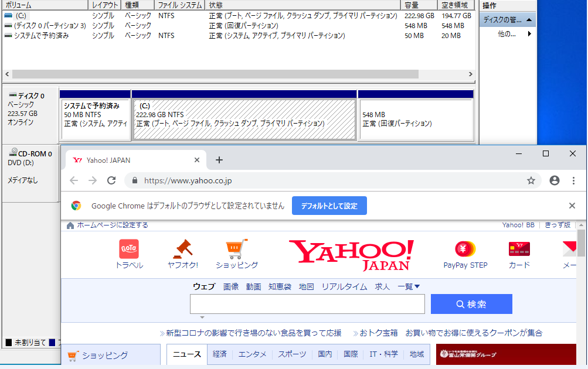Image resolution: width=588 pixels, height=369 pixels.
Task: Click the ホームページに設定する link
Action: click(113, 225)
